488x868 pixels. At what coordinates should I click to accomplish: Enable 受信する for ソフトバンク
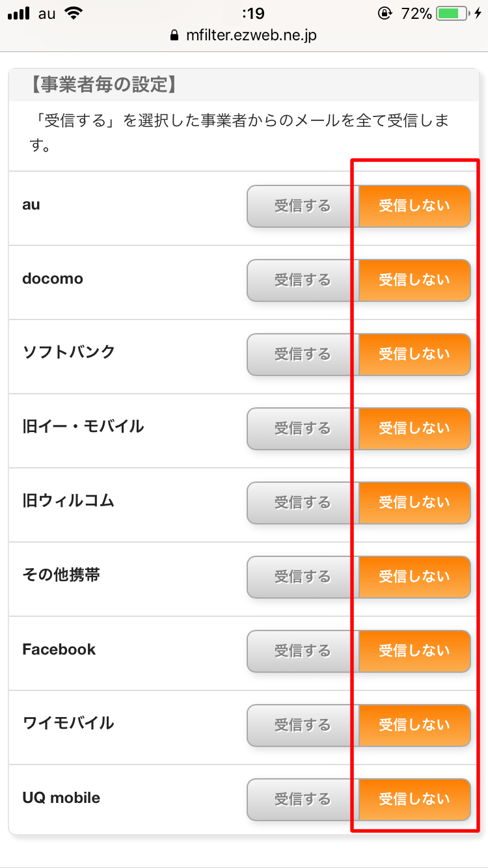click(x=303, y=355)
